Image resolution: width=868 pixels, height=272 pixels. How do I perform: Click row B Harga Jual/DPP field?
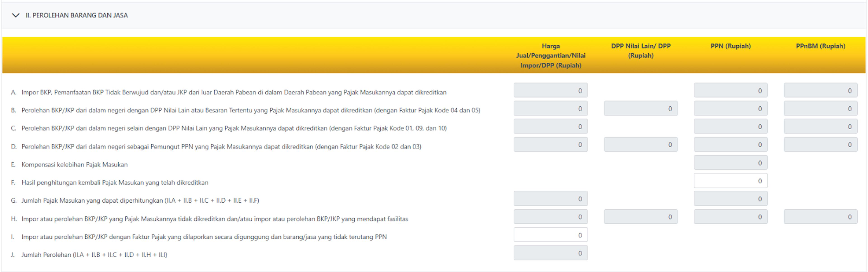point(551,108)
